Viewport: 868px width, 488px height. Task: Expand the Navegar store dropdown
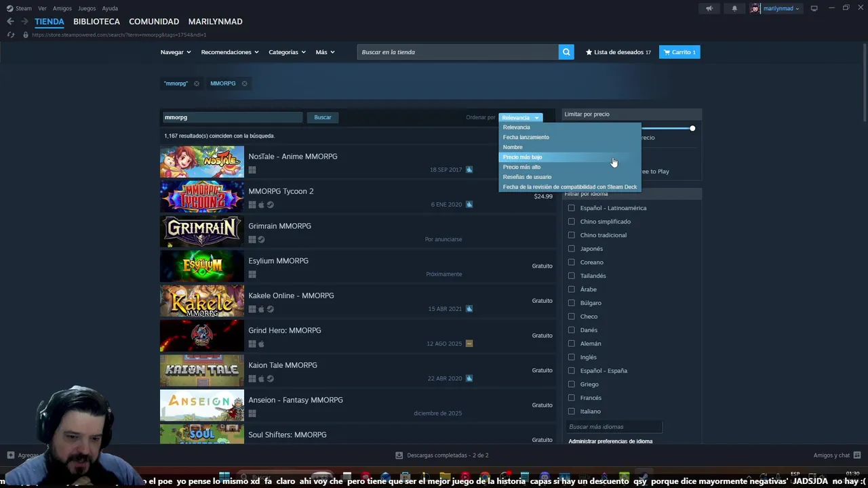(x=176, y=52)
